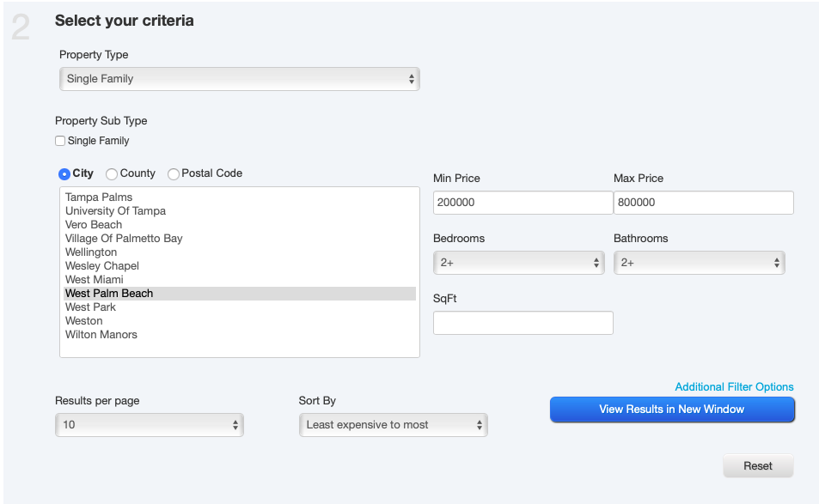Open the Results per page dropdown
Screen dimensions: 819x504
click(x=149, y=424)
